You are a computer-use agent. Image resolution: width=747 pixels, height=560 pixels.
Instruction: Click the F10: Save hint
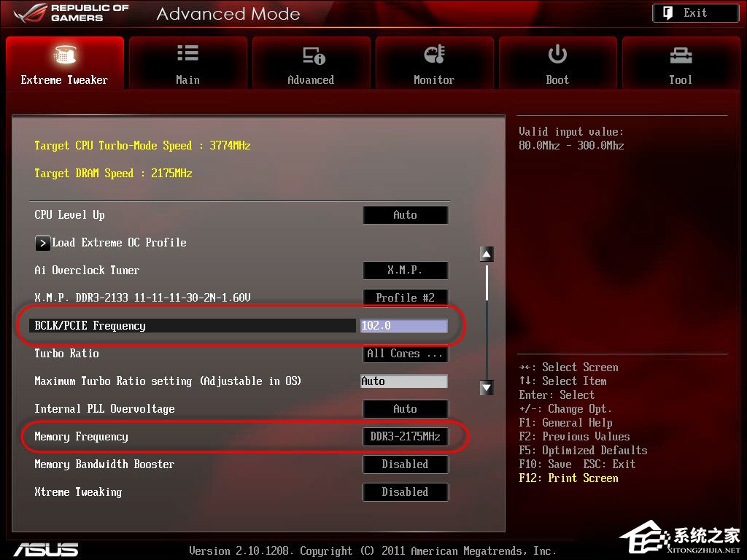[x=546, y=464]
